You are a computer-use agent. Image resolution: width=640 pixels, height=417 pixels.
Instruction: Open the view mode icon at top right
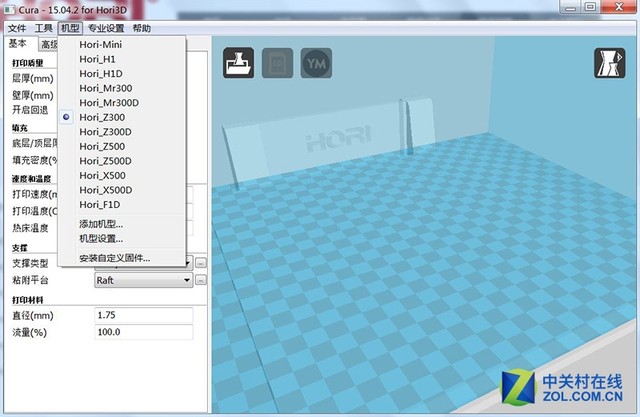pyautogui.click(x=610, y=63)
